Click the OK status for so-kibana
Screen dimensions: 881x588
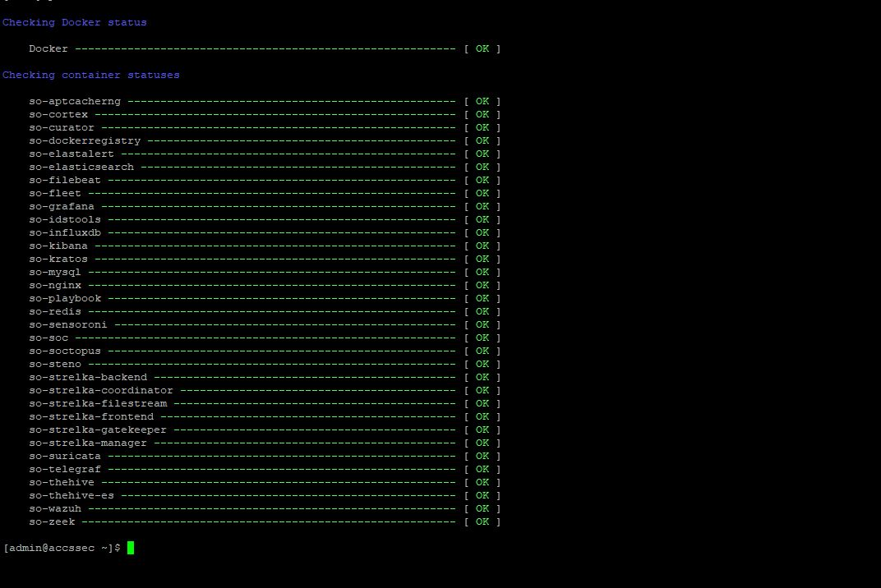pos(482,246)
